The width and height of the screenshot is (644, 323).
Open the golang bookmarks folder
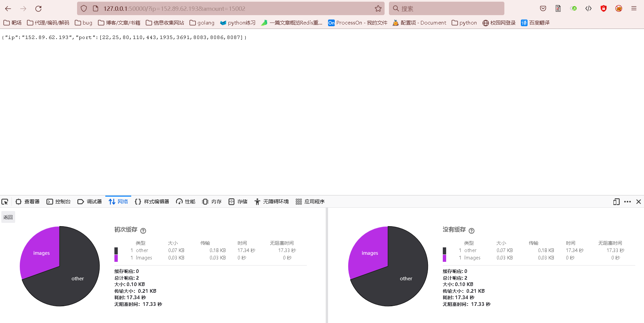[x=202, y=23]
